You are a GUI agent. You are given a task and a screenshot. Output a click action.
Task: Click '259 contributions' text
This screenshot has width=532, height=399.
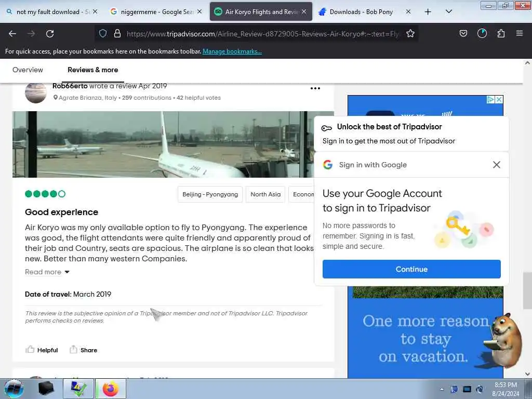(x=147, y=98)
